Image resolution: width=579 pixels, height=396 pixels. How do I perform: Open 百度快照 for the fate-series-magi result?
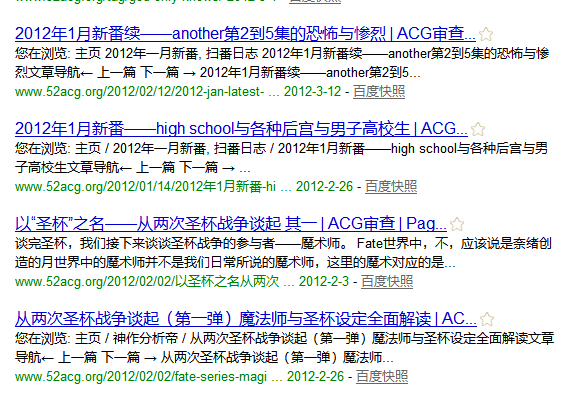pyautogui.click(x=382, y=376)
